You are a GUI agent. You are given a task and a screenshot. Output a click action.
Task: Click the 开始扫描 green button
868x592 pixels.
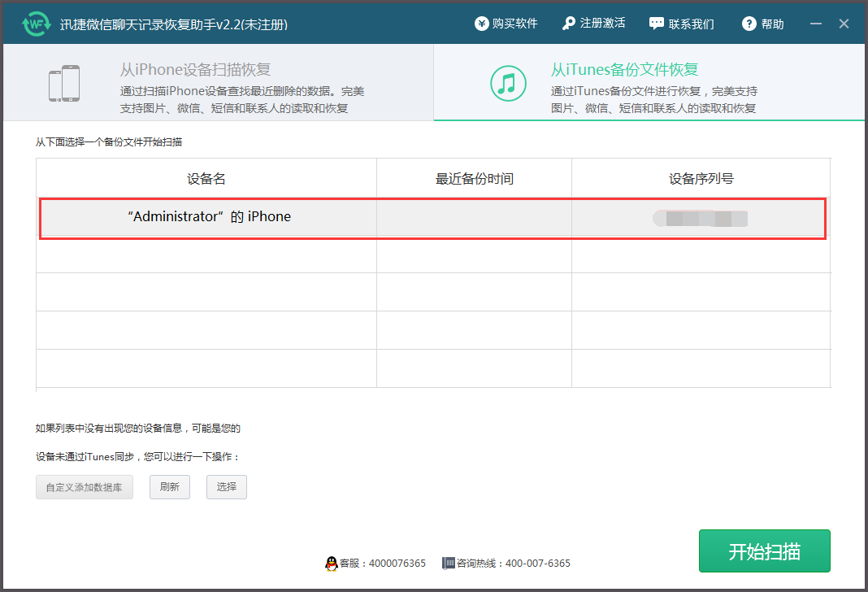[764, 551]
